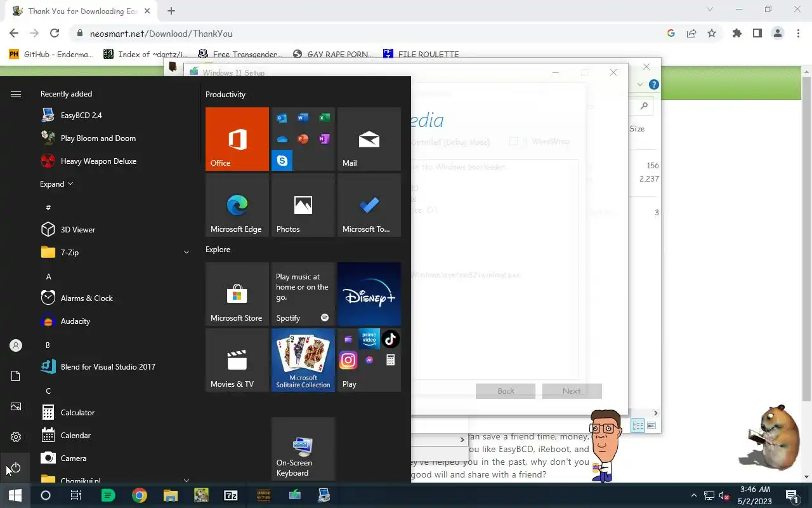Open the Microsoft Store tile
Image resolution: width=812 pixels, height=508 pixels.
tap(237, 294)
